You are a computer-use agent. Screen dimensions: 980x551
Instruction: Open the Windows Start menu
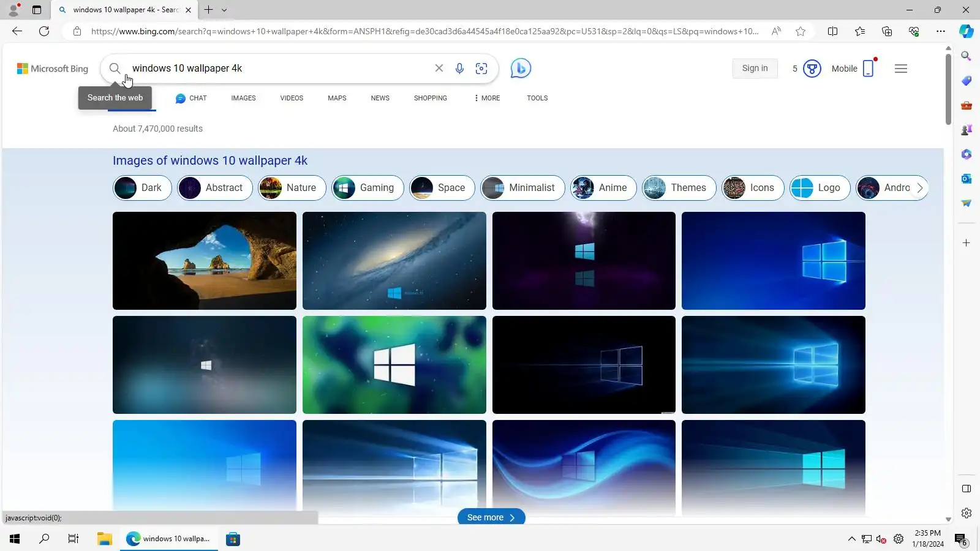click(x=15, y=539)
